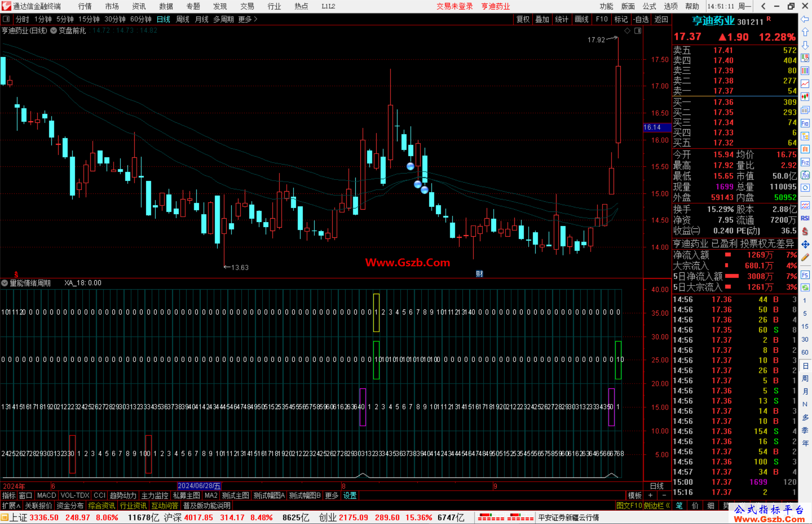Image resolution: width=812 pixels, height=524 pixels.
Task: Click the RSI indicator sidebar icon
Action: point(805,218)
